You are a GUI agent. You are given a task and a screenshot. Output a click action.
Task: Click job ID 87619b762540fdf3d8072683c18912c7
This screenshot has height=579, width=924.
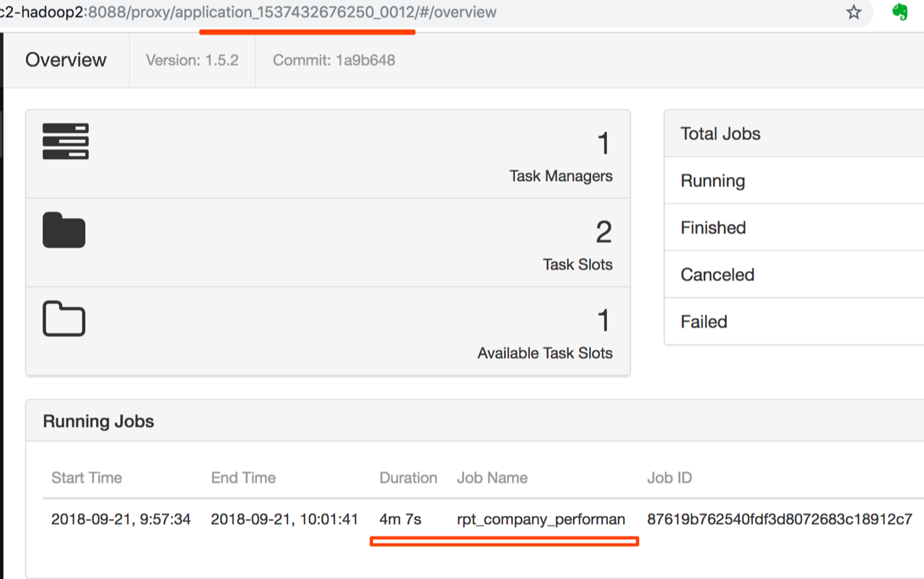click(780, 519)
